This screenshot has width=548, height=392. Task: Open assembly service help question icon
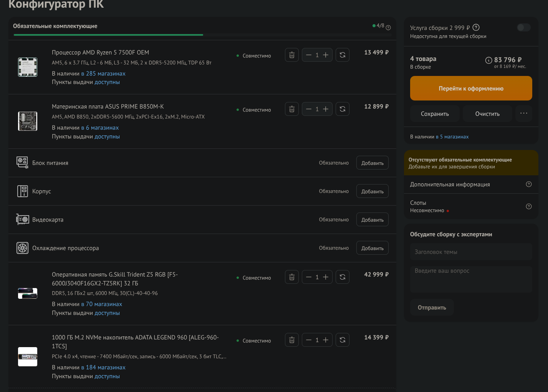[x=476, y=28]
